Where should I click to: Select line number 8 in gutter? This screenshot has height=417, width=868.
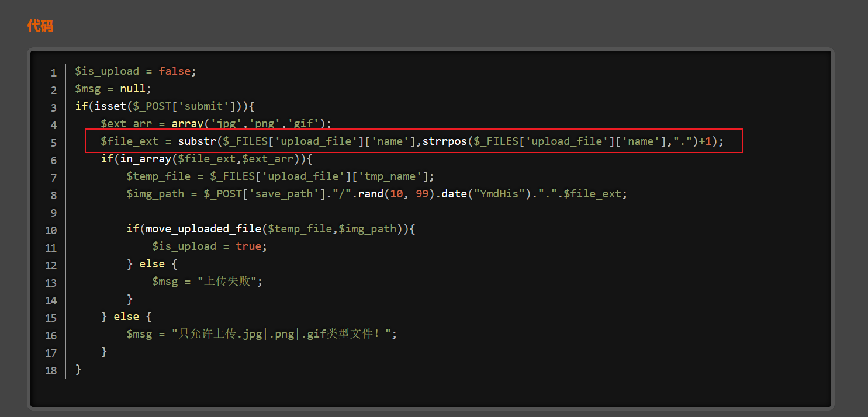click(54, 195)
